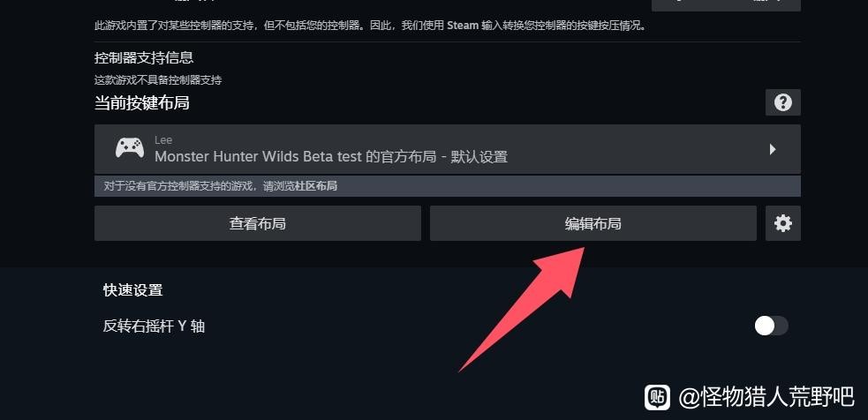Screen dimensions: 868x420
Task: Click the 快速设置 section heading
Action: (x=132, y=290)
